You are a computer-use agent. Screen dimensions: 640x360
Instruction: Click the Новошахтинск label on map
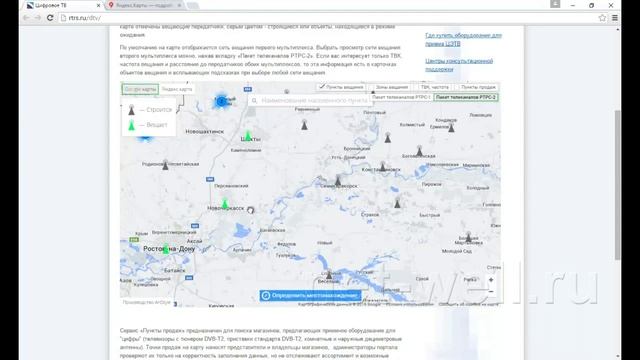click(x=204, y=131)
